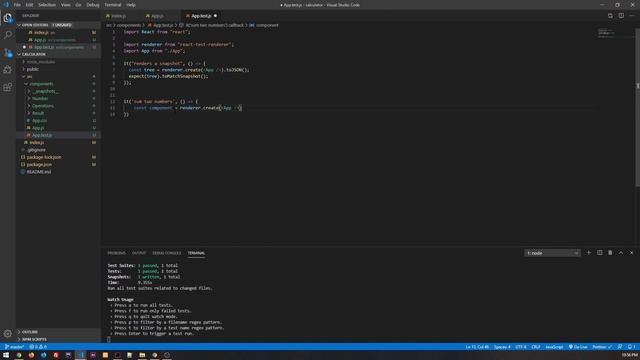Maximize the panel with up chevron

pyautogui.click(x=621, y=253)
